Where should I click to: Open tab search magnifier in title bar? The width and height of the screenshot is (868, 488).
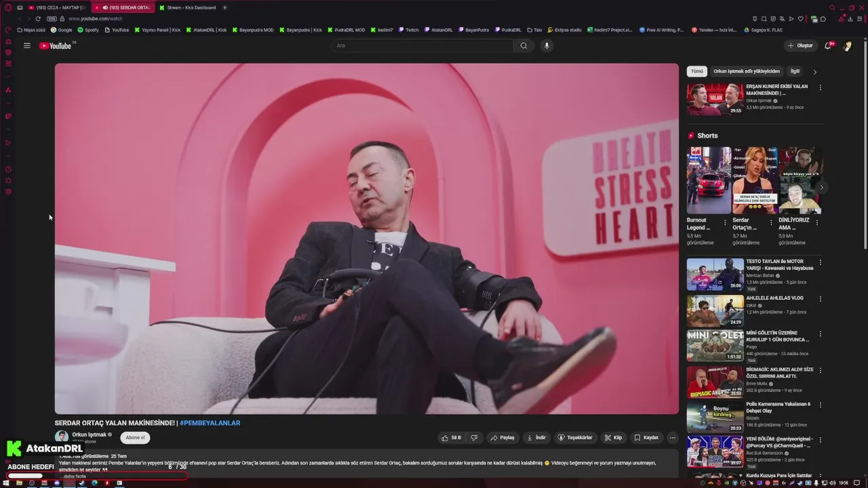pyautogui.click(x=832, y=7)
